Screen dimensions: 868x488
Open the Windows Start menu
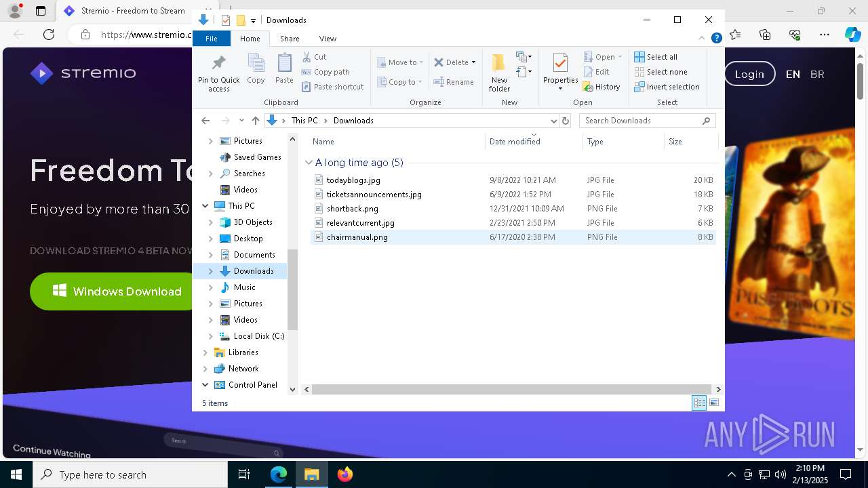pyautogui.click(x=16, y=474)
